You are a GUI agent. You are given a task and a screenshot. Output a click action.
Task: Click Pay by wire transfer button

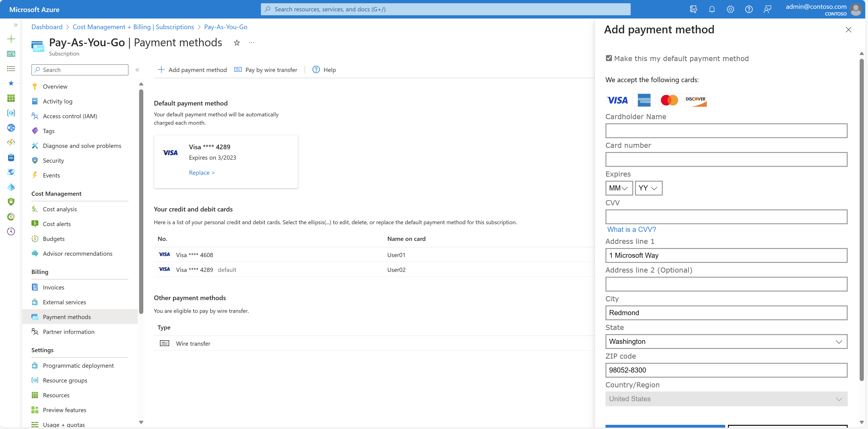(266, 70)
